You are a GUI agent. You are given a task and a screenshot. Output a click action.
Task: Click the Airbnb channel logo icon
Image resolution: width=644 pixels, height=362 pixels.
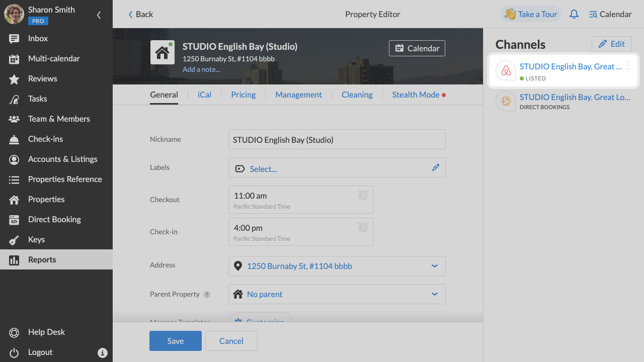(x=506, y=70)
